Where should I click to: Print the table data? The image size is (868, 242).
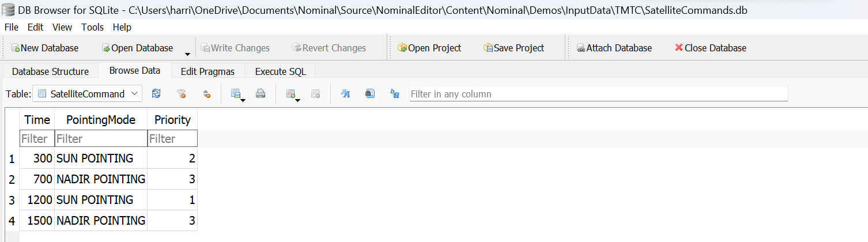click(x=261, y=94)
